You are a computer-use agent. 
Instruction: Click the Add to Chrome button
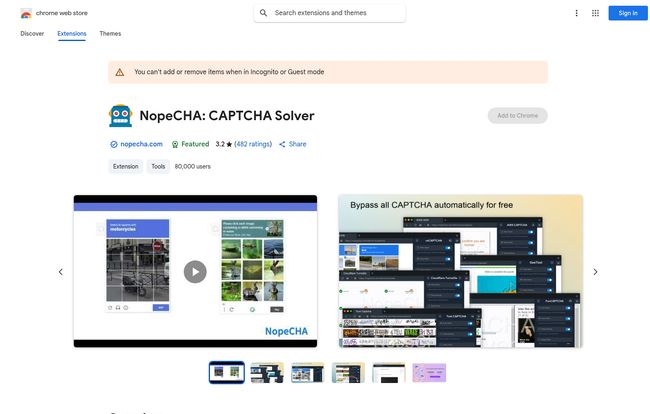coord(517,116)
